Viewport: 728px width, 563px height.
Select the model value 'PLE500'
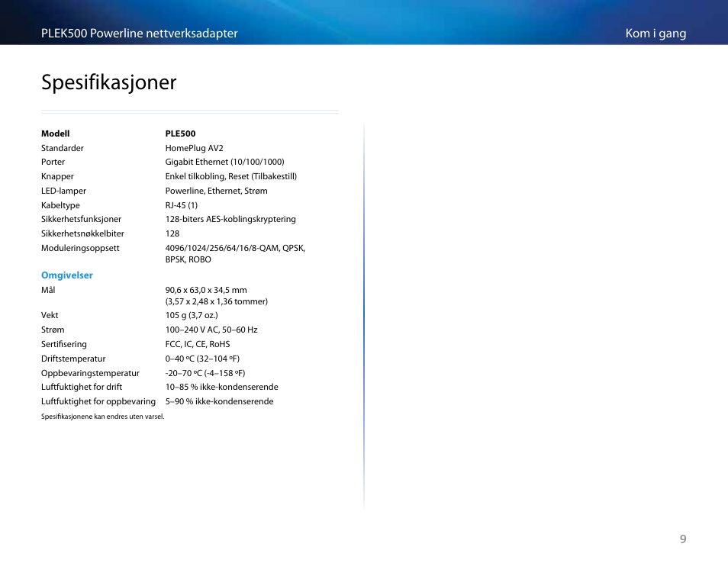(180, 134)
